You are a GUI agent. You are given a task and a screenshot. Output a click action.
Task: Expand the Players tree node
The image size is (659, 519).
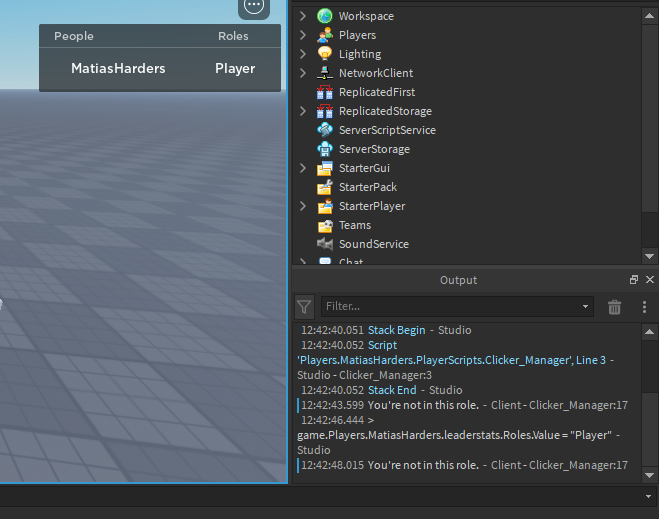click(303, 35)
